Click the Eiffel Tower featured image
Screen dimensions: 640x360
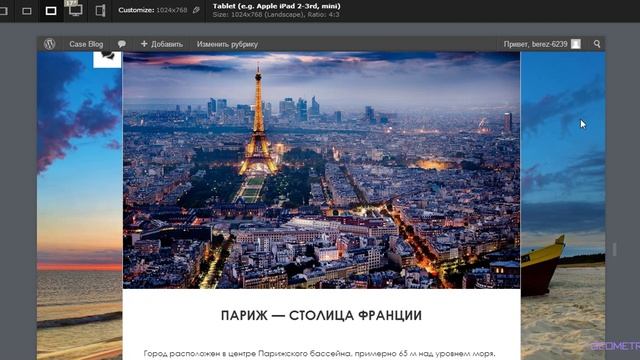[x=322, y=170]
